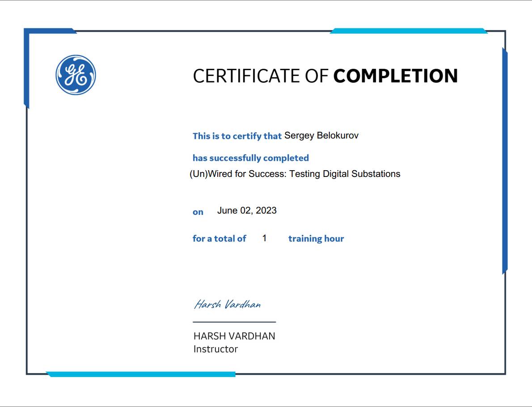Click the 'training hour' label

[x=316, y=239]
